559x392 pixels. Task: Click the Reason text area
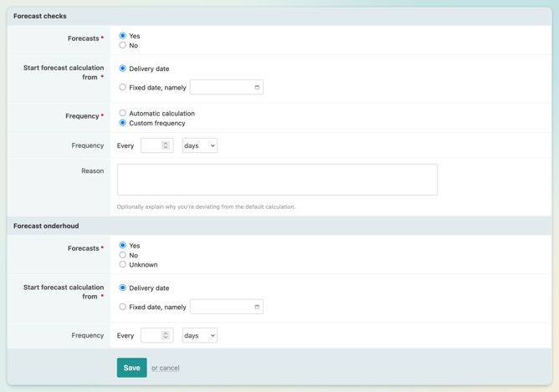tap(277, 180)
